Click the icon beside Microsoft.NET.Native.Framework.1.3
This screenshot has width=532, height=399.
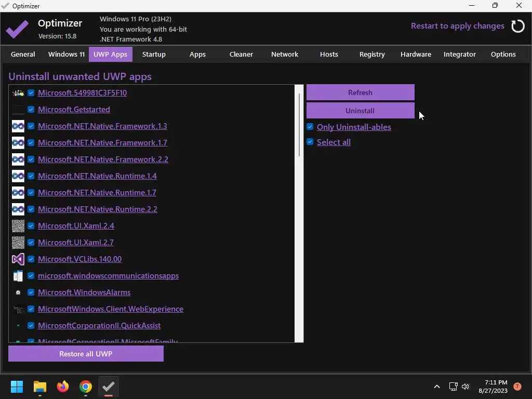pos(18,126)
